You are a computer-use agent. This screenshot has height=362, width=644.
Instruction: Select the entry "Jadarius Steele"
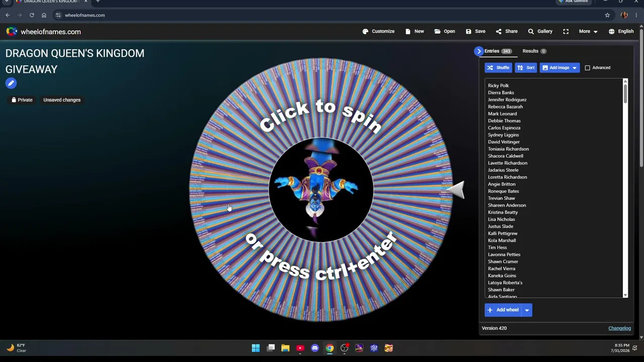(503, 170)
